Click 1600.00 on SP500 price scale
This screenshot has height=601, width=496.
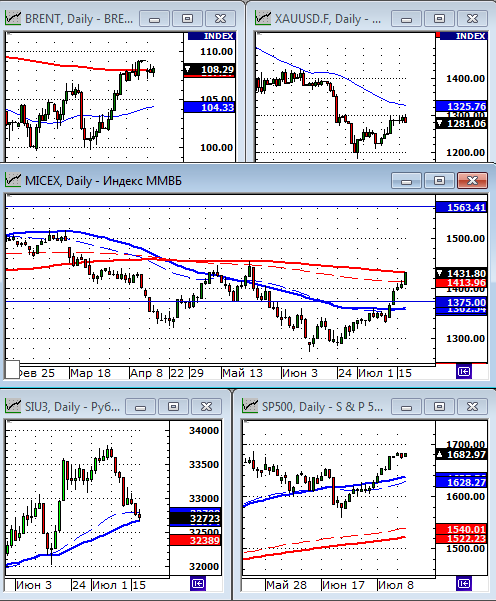pyautogui.click(x=465, y=497)
